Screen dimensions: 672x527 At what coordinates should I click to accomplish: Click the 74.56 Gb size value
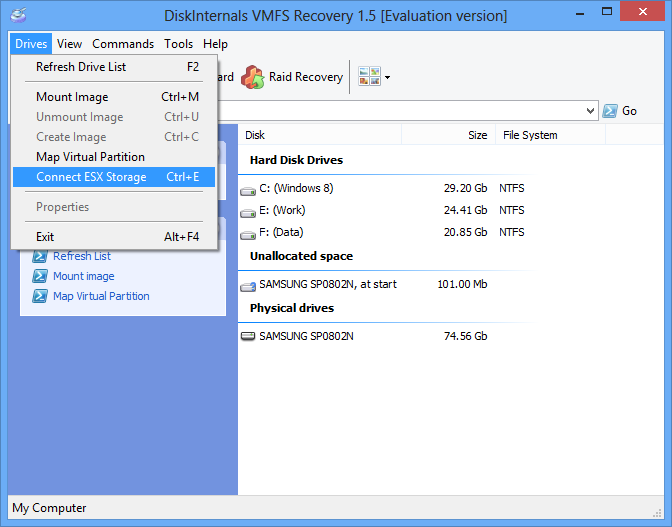465,336
